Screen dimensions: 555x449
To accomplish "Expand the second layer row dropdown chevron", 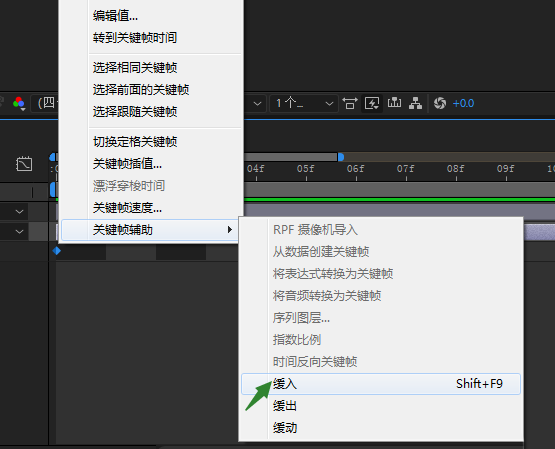I will tap(19, 232).
